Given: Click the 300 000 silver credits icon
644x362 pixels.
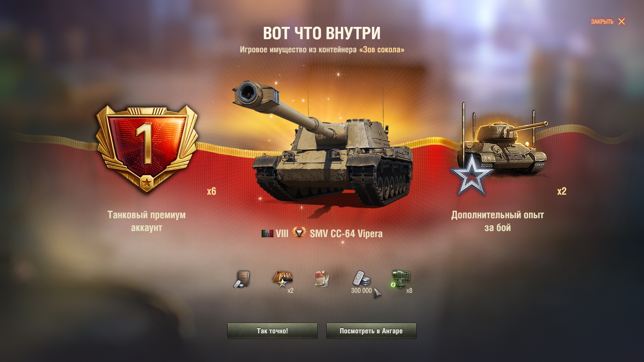Looking at the screenshot, I should tap(362, 279).
